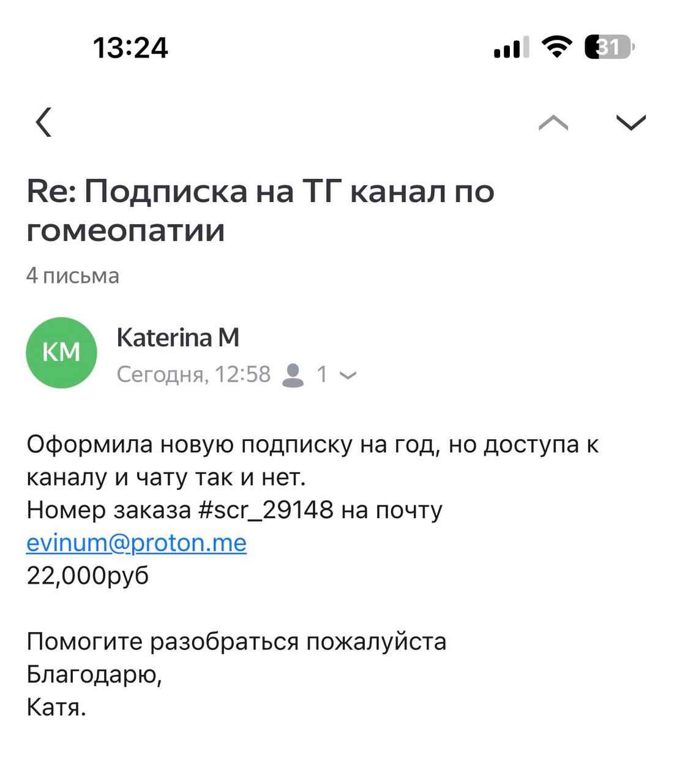Tap the signature "Катя."
This screenshot has width=696, height=784.
tap(56, 707)
